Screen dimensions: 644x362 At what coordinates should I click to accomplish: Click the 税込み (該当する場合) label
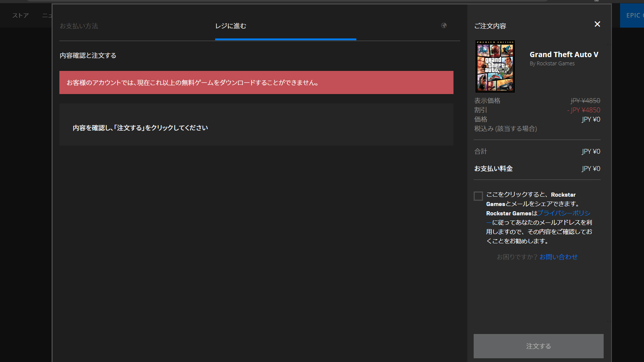(505, 129)
